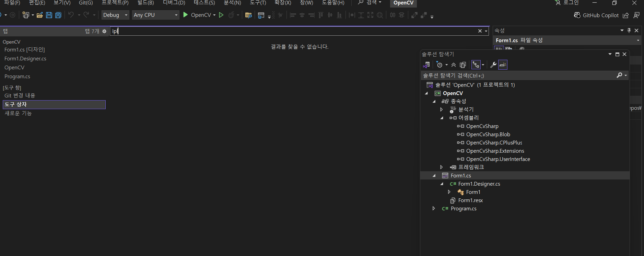Collapse the OpenCV project node

(426, 93)
